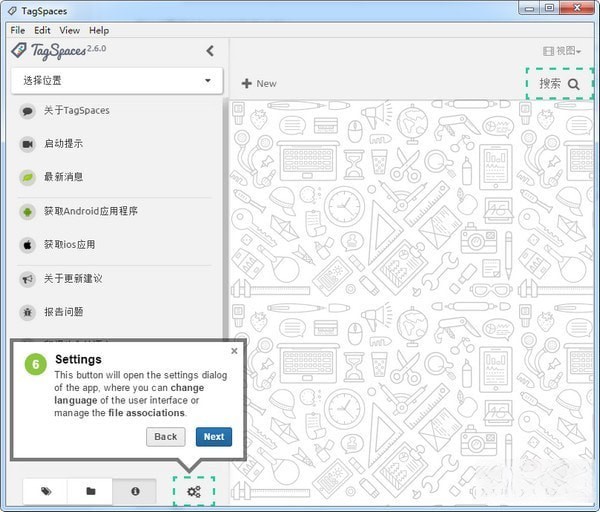The width and height of the screenshot is (600, 512).
Task: Click the Apple logo icon
Action: click(x=27, y=245)
